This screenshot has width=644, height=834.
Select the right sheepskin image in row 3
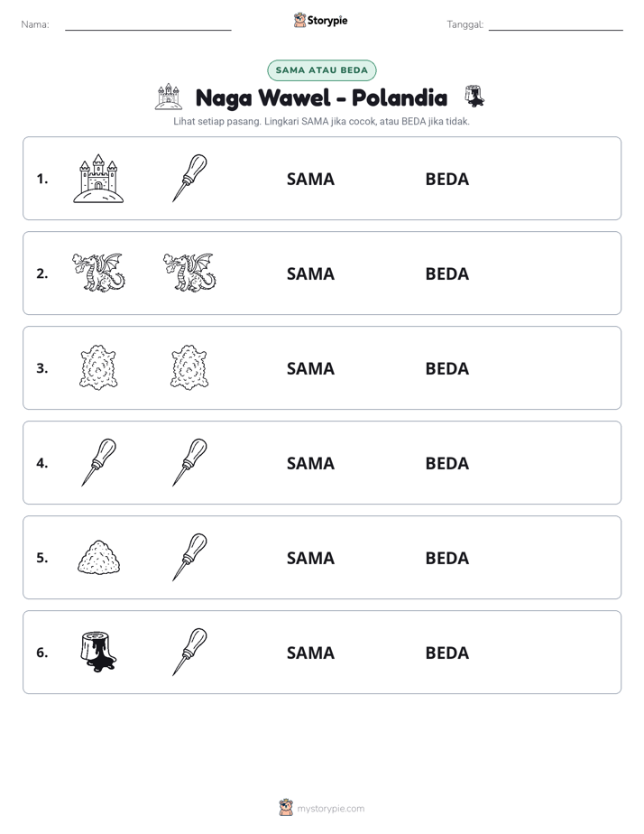(189, 367)
